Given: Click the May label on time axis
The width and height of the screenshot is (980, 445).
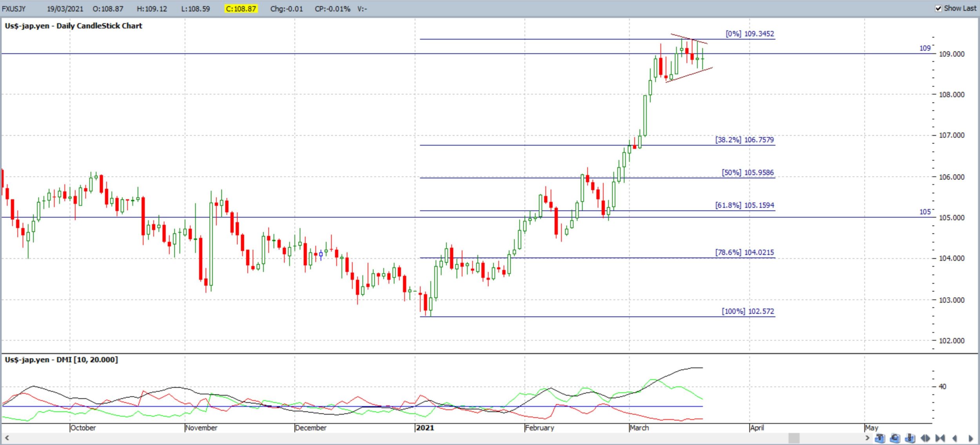Looking at the screenshot, I should click(x=872, y=428).
